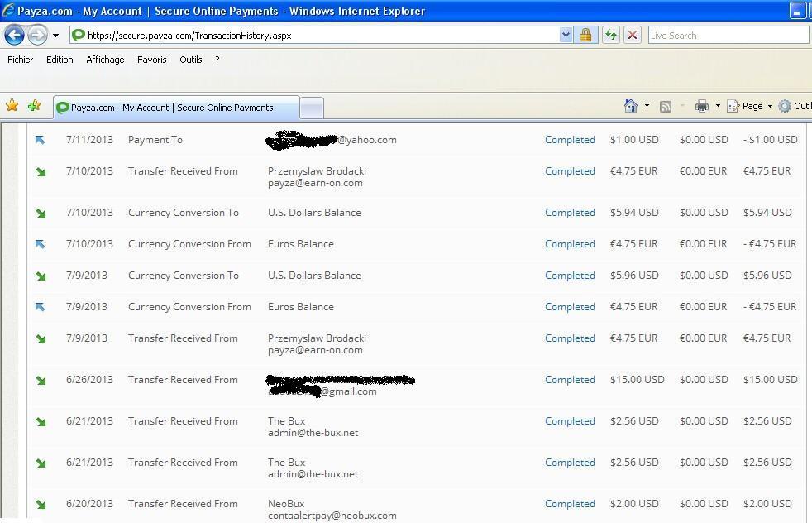This screenshot has width=812, height=523.
Task: Click the Outils gear toolbar icon
Action: (785, 106)
